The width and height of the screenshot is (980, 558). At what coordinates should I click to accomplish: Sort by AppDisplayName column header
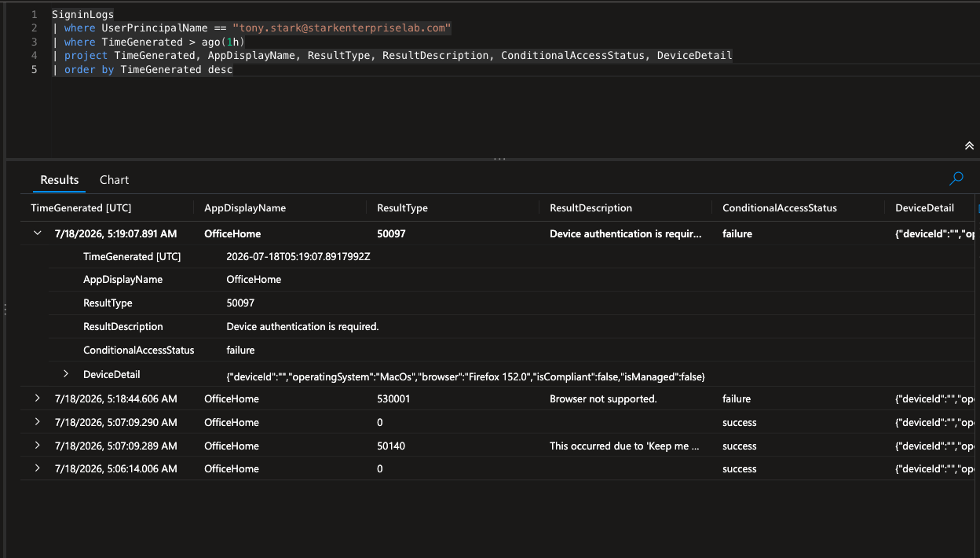[245, 208]
